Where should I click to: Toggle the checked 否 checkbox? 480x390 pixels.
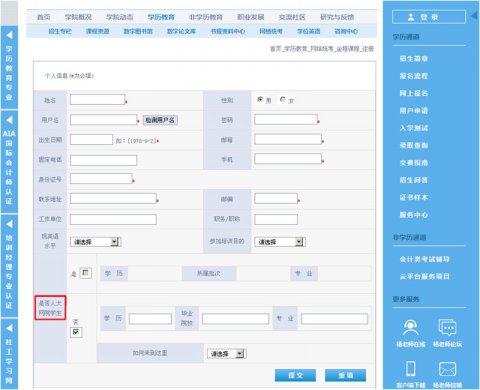(76, 332)
